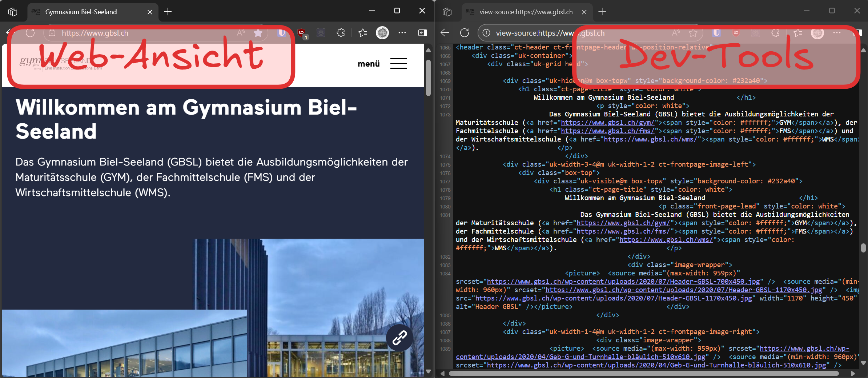Image resolution: width=868 pixels, height=378 pixels.
Task: Open the Bitwarden shield extension in the left browser
Action: point(282,33)
